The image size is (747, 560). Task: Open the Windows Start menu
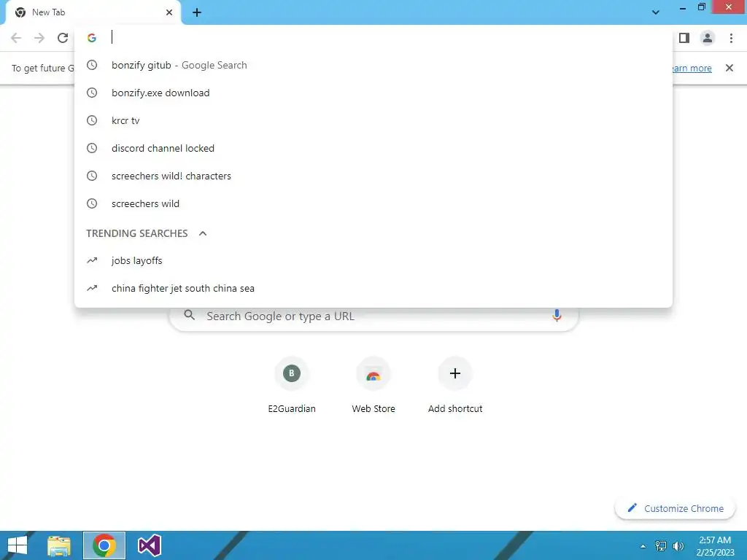click(x=18, y=545)
